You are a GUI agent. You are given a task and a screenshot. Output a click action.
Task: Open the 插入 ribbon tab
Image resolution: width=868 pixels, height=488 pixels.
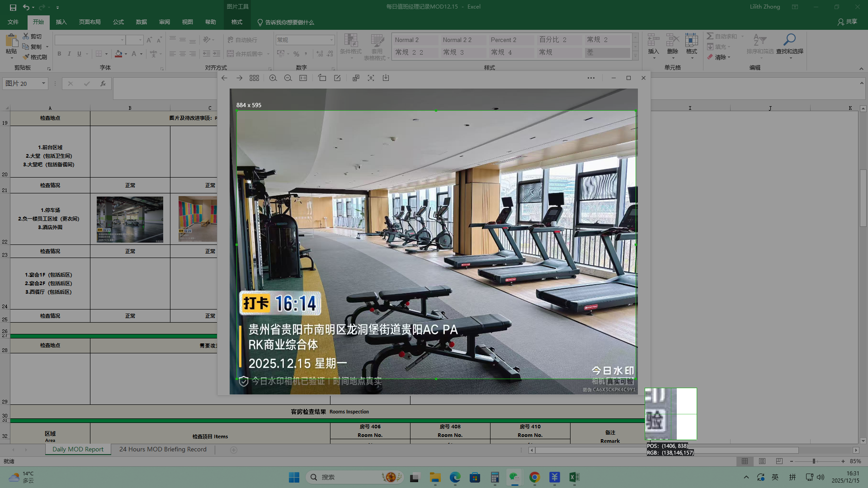61,22
